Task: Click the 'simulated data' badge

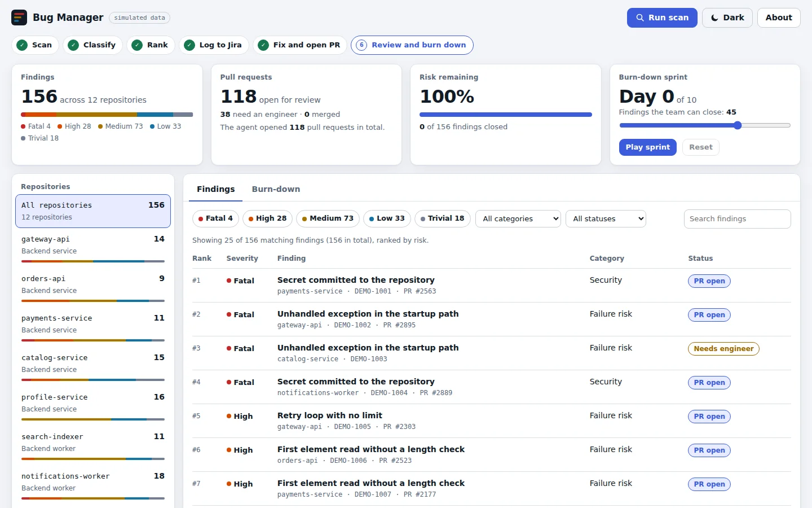Action: click(x=139, y=17)
